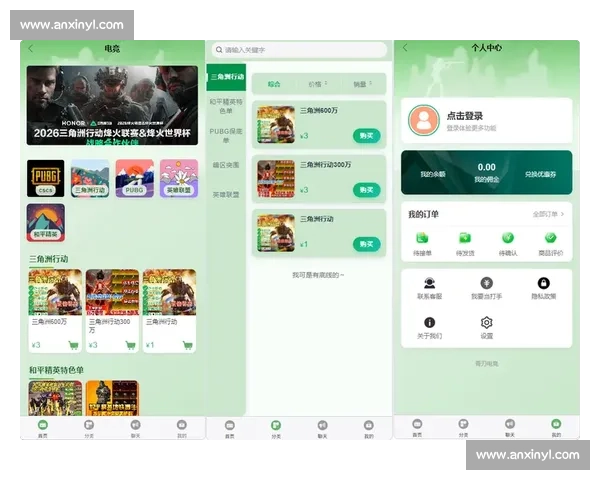
Task: Tap 聊天 in the 电竞 screen's bottom bar
Action: [x=135, y=428]
